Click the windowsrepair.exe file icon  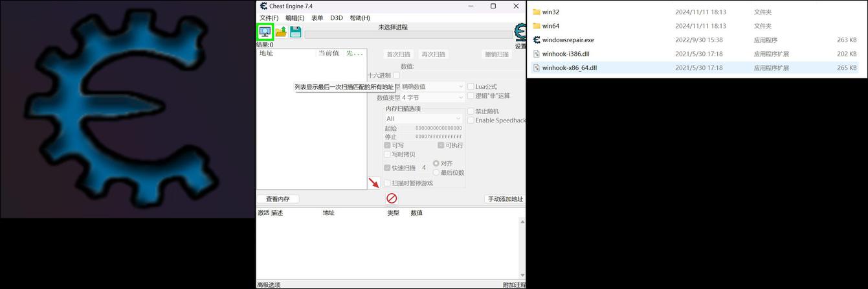[x=536, y=40]
